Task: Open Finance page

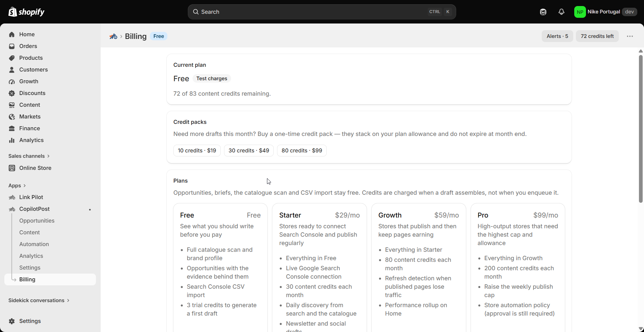Action: pyautogui.click(x=50, y=129)
